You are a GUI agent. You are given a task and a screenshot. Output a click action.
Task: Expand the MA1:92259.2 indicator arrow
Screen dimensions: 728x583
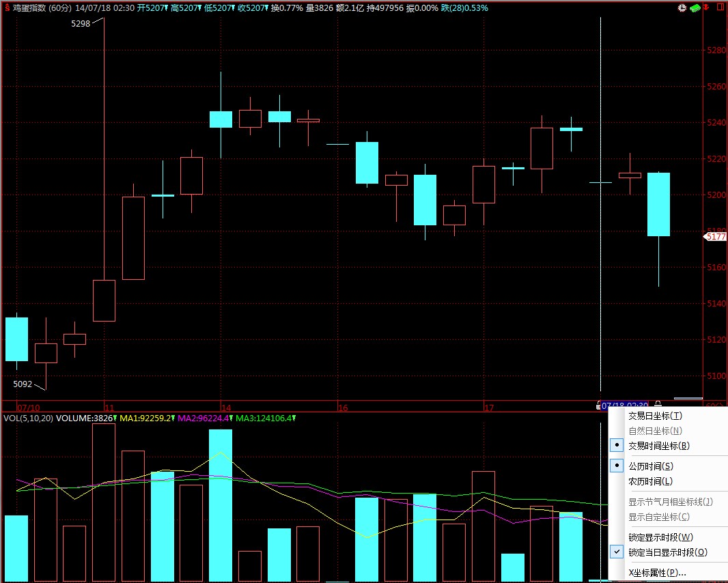172,418
